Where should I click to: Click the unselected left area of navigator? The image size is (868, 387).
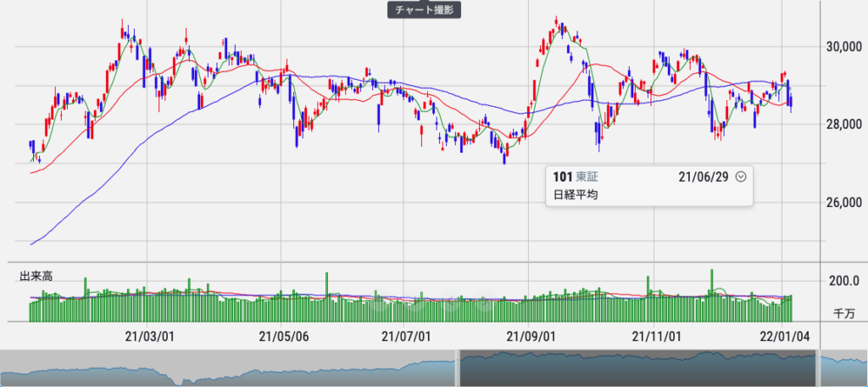click(x=227, y=368)
